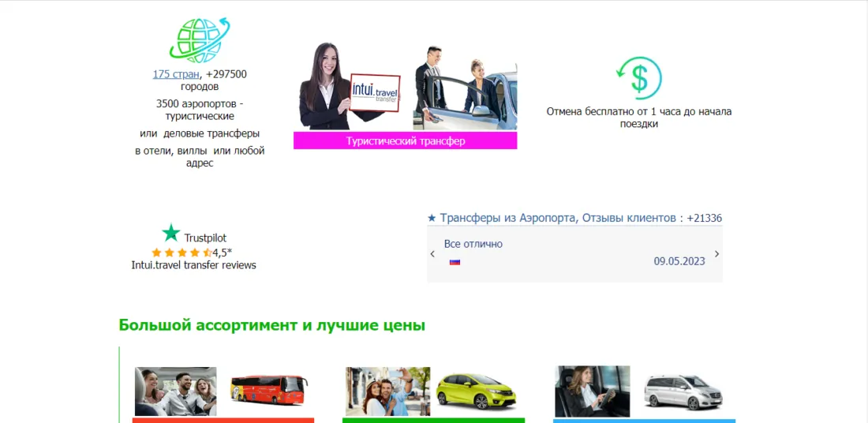Click 'Отмена бесплатно от 1 часа' text
The height and width of the screenshot is (423, 868).
pos(639,118)
